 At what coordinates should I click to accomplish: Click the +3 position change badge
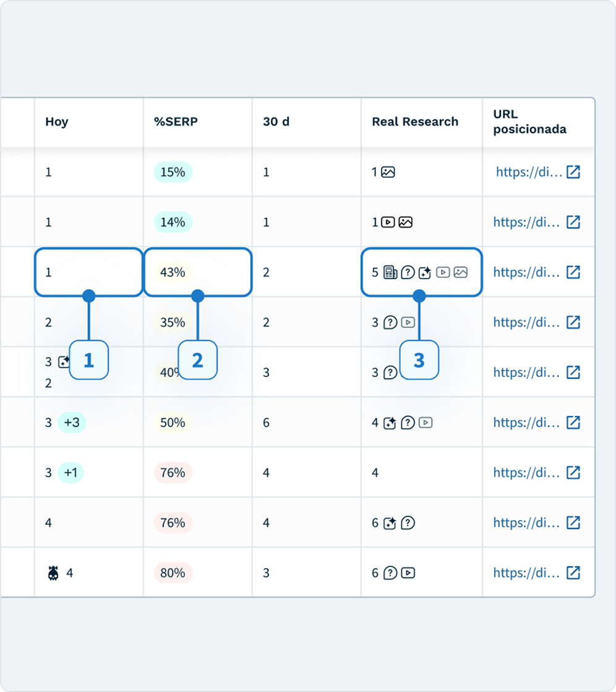pos(72,423)
